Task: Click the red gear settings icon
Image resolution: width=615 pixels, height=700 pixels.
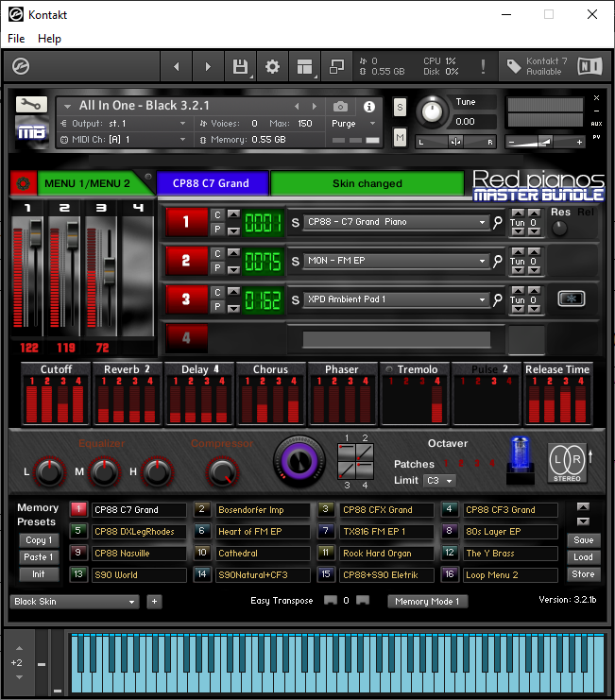Action: tap(24, 183)
